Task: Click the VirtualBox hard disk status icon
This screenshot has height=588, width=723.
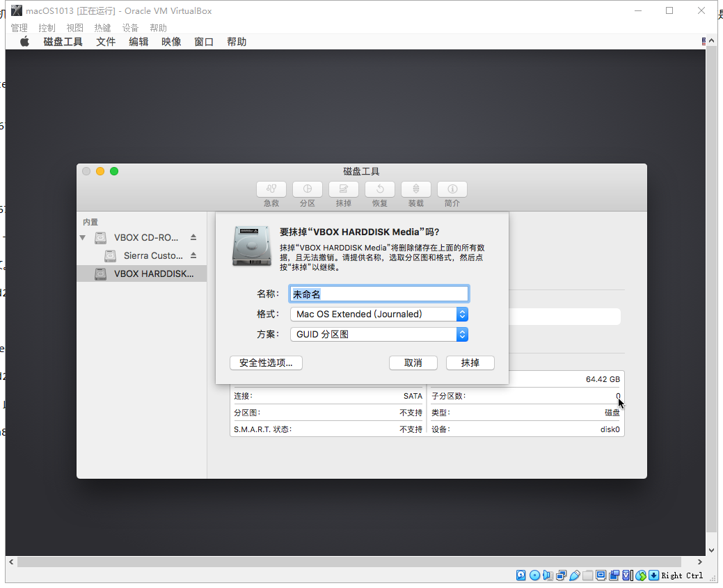Action: 521,575
